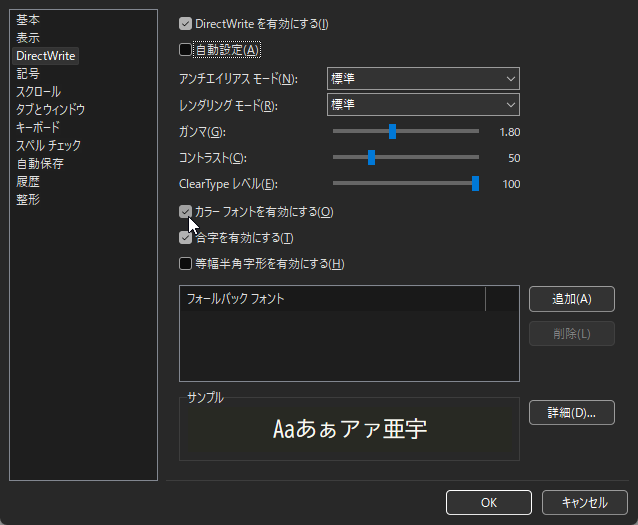Open タブとウィンドウ settings category
Viewport: 638px width, 525px height.
click(50, 109)
